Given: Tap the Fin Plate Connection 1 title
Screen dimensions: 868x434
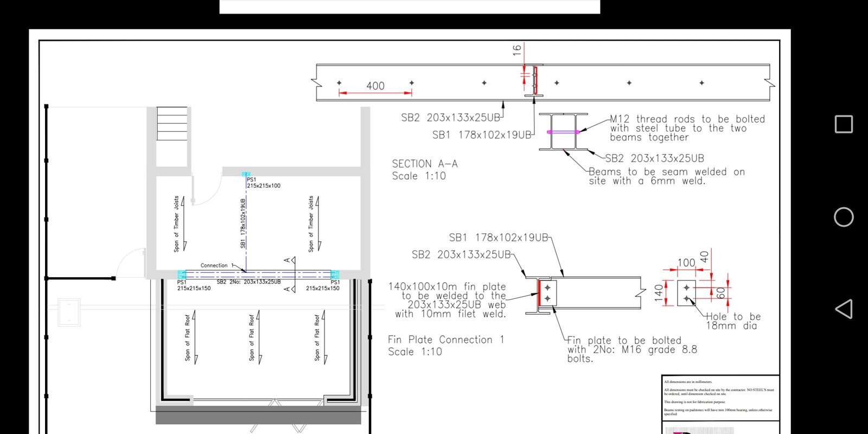Looking at the screenshot, I should point(445,340).
